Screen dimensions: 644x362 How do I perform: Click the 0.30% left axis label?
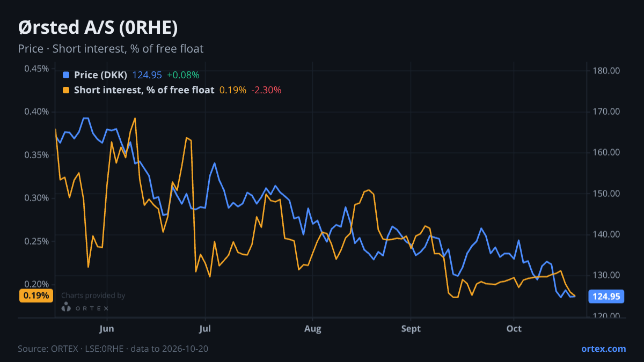coord(36,198)
